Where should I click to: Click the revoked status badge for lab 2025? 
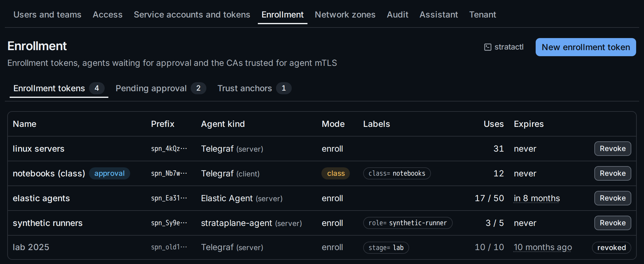(611, 248)
